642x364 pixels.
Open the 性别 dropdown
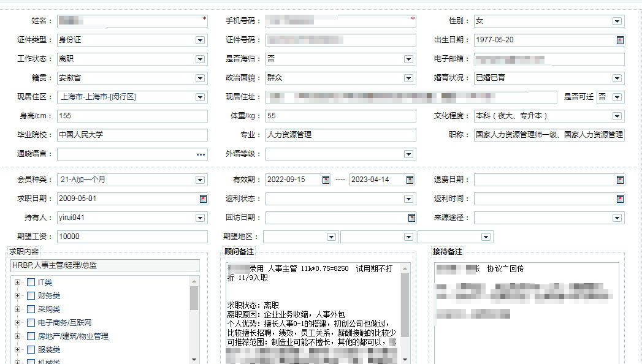click(x=617, y=21)
